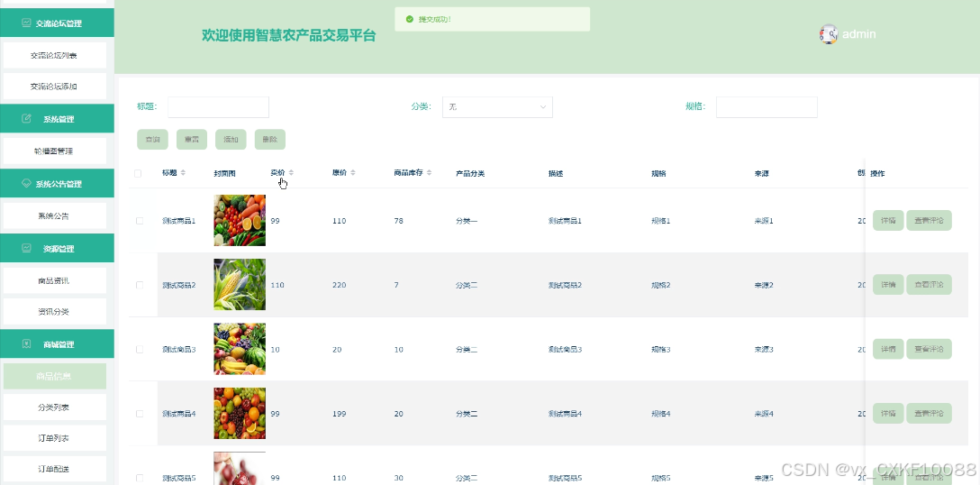
Task: Sort the table by the 原价 column arrows
Action: pyautogui.click(x=353, y=173)
